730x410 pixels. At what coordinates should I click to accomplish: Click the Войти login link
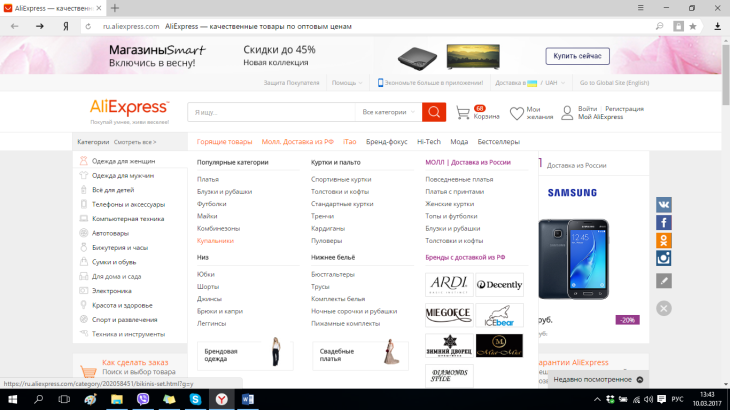(588, 108)
